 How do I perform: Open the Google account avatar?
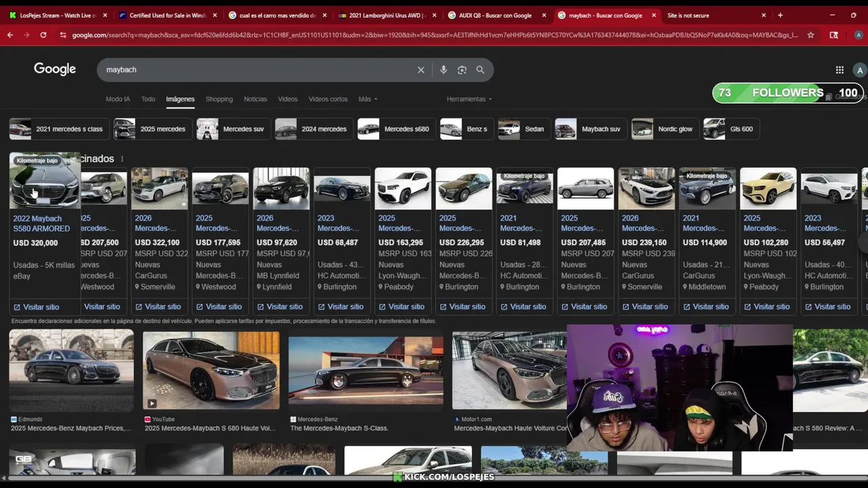point(860,70)
